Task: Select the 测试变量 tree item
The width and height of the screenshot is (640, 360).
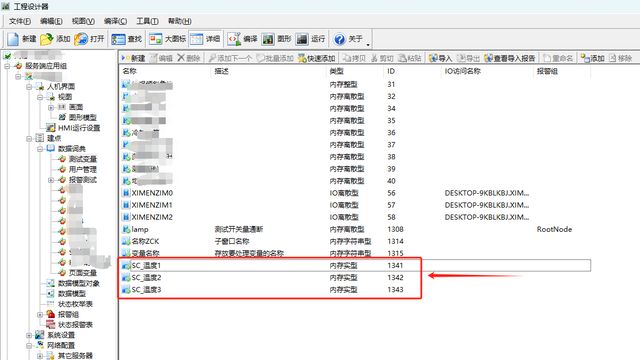Action: [x=82, y=159]
